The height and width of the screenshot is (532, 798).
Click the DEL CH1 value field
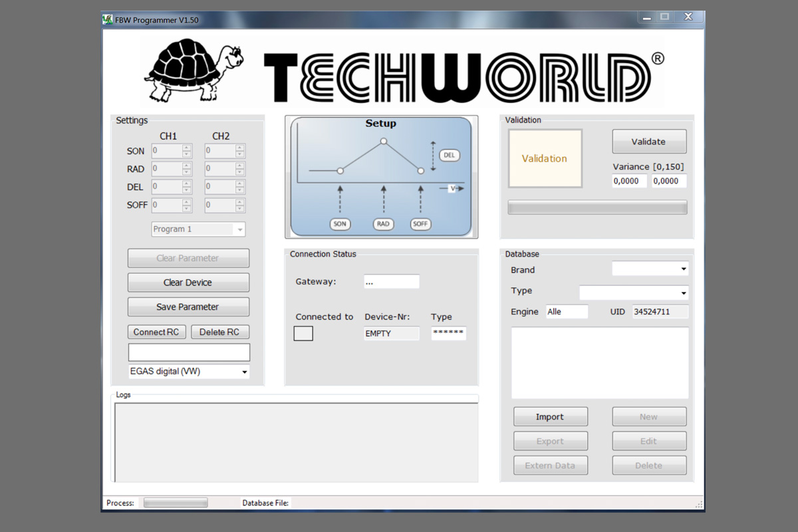(167, 187)
